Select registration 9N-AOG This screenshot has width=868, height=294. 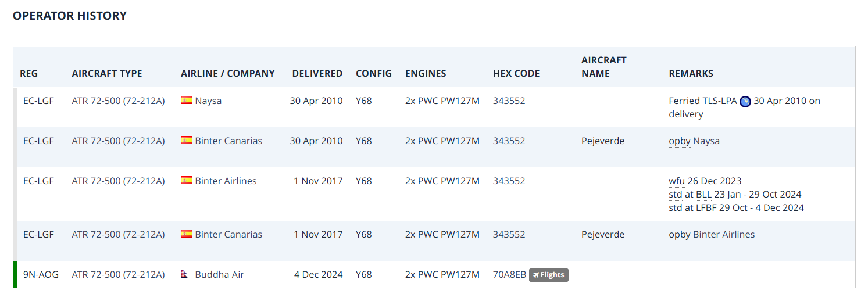[41, 274]
